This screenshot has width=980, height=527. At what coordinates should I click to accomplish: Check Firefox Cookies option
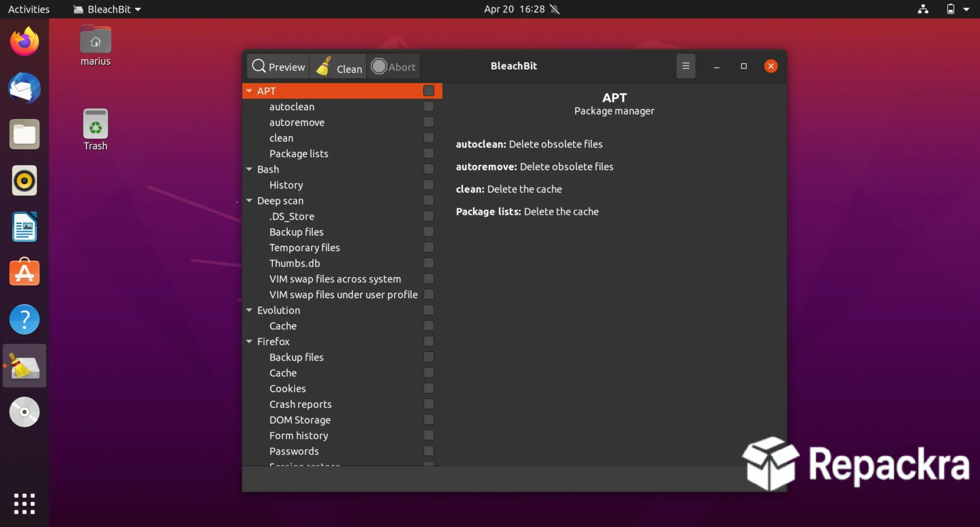[x=429, y=388]
